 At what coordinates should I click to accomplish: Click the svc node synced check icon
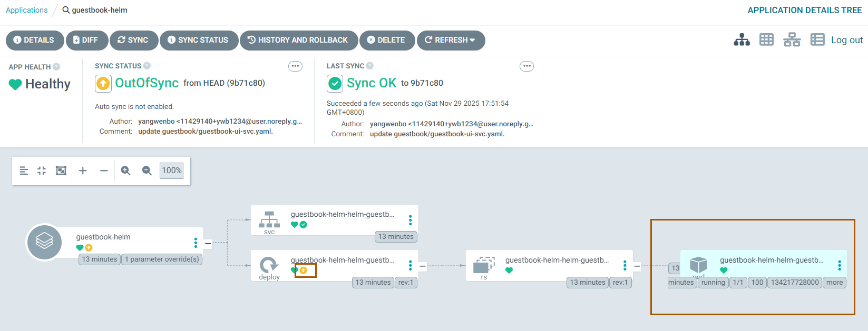[x=304, y=225]
